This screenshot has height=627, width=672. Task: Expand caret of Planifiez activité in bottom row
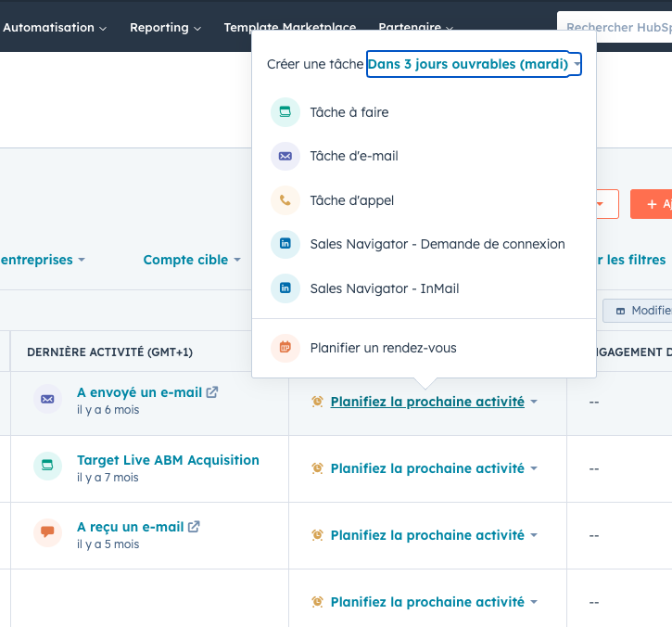tap(534, 602)
